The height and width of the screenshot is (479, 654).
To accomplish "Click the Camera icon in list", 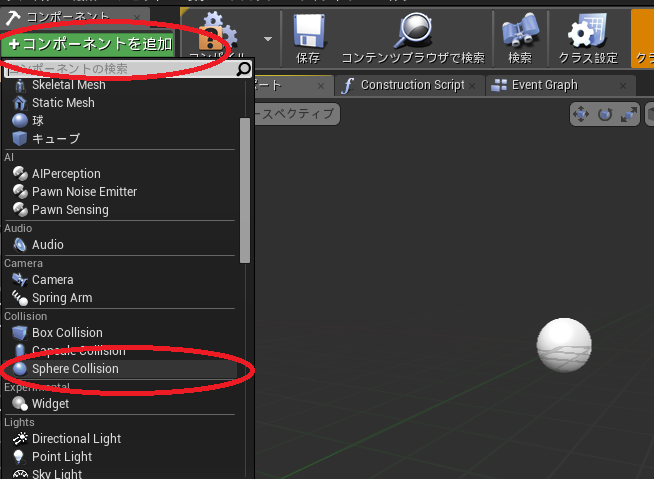I will 20,280.
